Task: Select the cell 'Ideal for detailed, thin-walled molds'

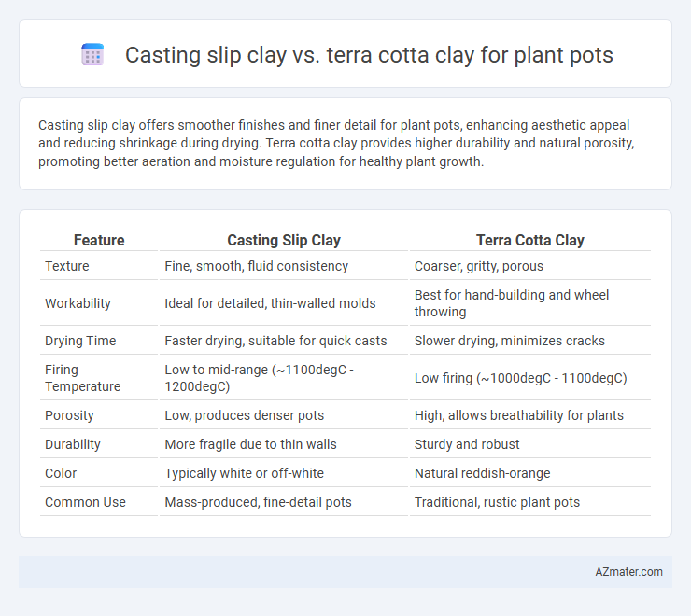Action: (x=270, y=303)
